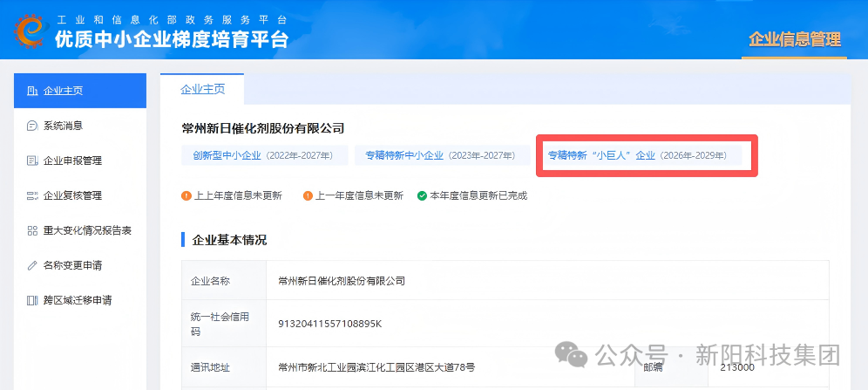This screenshot has height=390, width=868.
Task: Click the company name heading above badges
Action: coord(263,128)
